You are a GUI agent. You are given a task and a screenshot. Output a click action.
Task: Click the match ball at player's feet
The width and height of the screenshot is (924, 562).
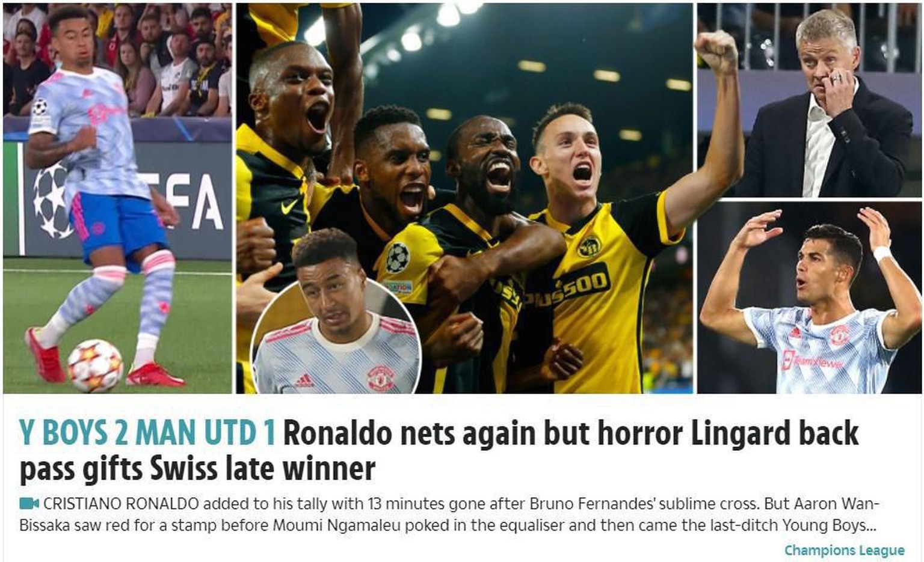94,365
